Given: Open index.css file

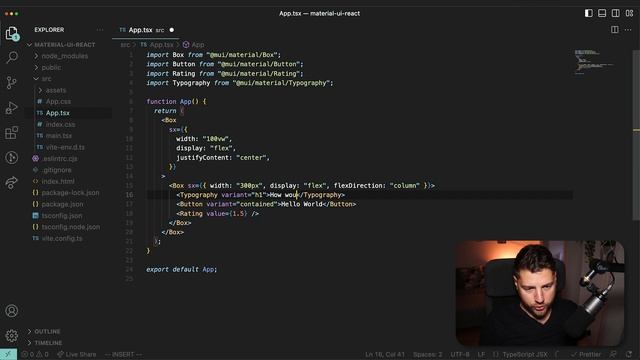Looking at the screenshot, I should click(60, 124).
